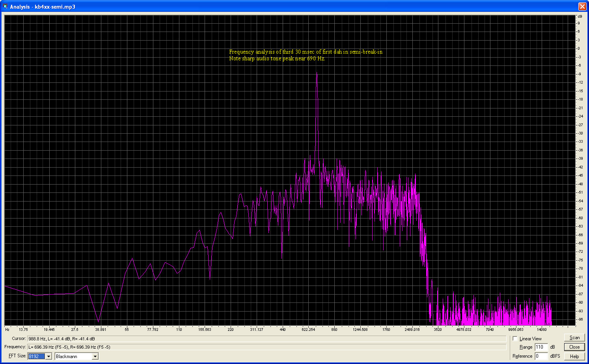Click the 2489.016 label on frequency axis
The height and width of the screenshot is (364, 589).
point(412,329)
